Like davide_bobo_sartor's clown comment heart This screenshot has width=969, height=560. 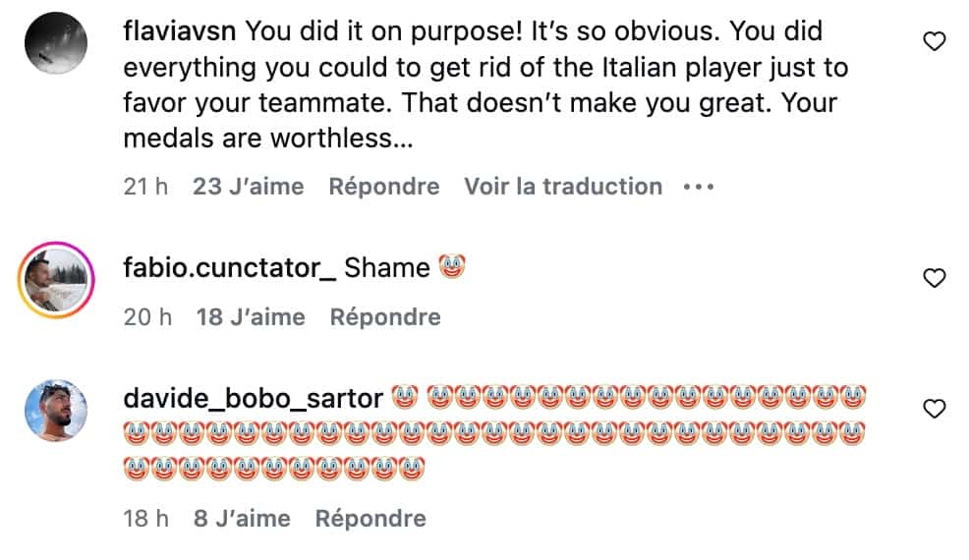tap(936, 409)
